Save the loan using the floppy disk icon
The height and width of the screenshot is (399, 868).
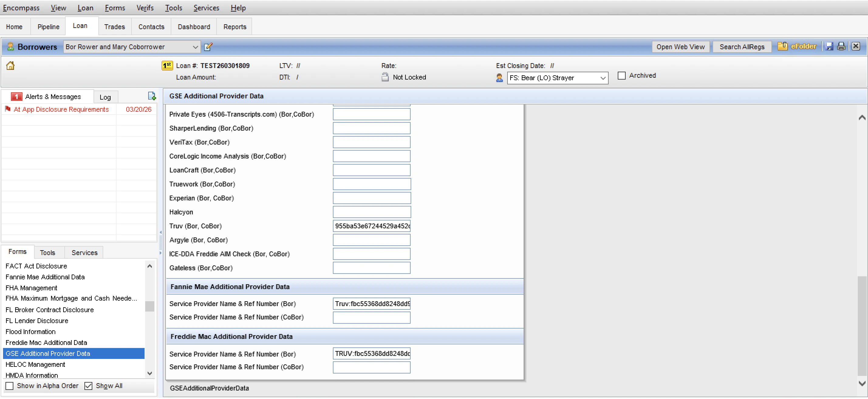point(830,46)
